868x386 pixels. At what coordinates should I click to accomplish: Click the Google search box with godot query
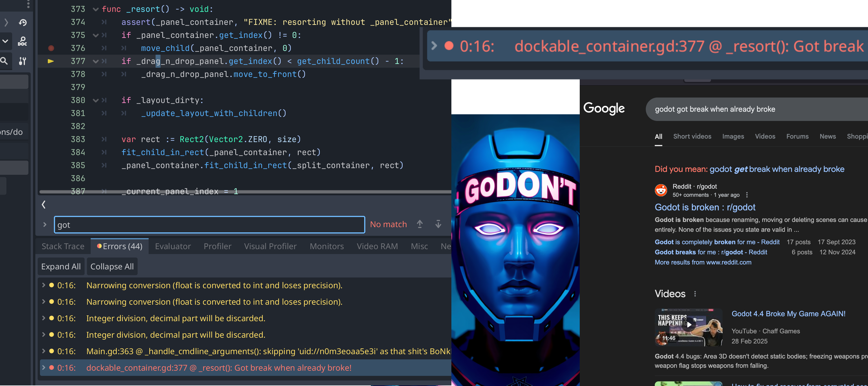click(x=756, y=109)
